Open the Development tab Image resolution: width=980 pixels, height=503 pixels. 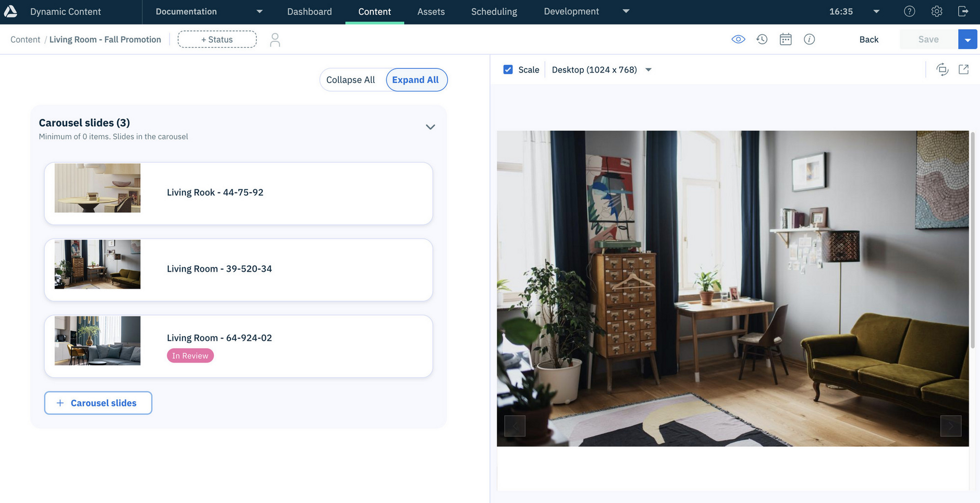pyautogui.click(x=571, y=11)
